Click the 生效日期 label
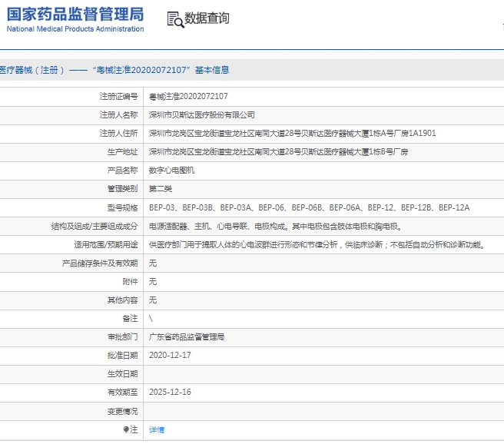 point(122,373)
